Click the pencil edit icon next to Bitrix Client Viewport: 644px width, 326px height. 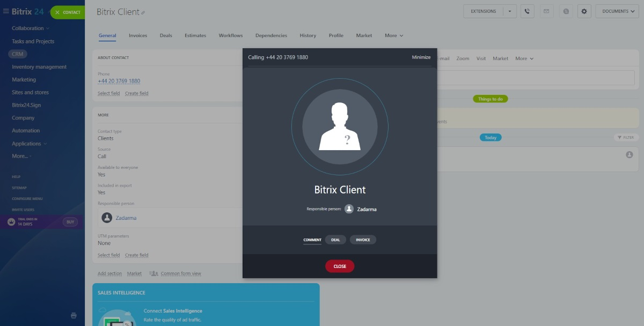tap(143, 13)
